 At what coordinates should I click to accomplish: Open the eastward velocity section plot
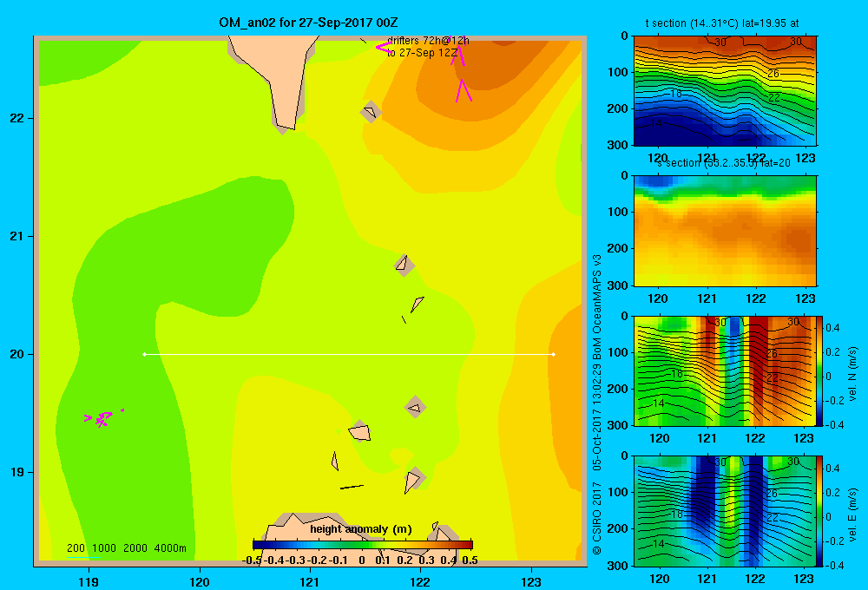pos(725,511)
